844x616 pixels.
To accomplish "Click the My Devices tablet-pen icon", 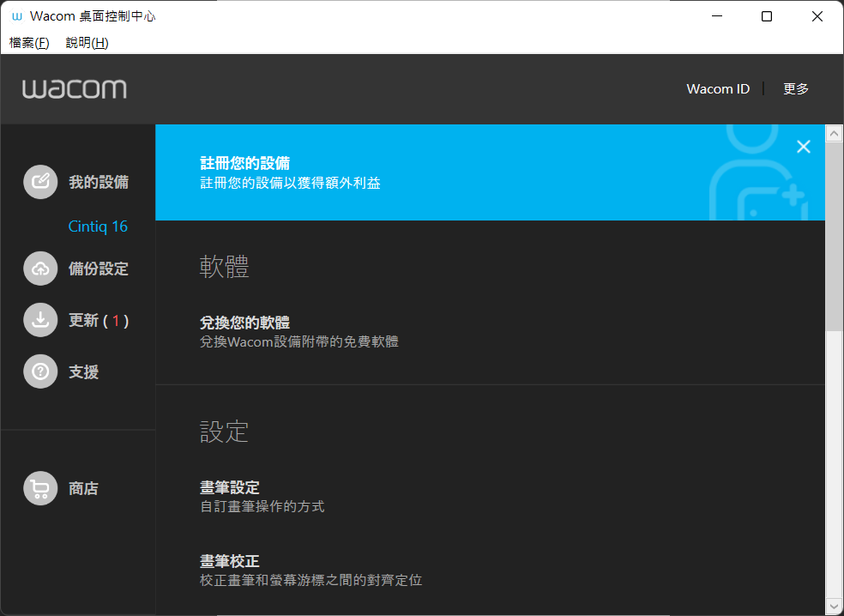I will (40, 182).
